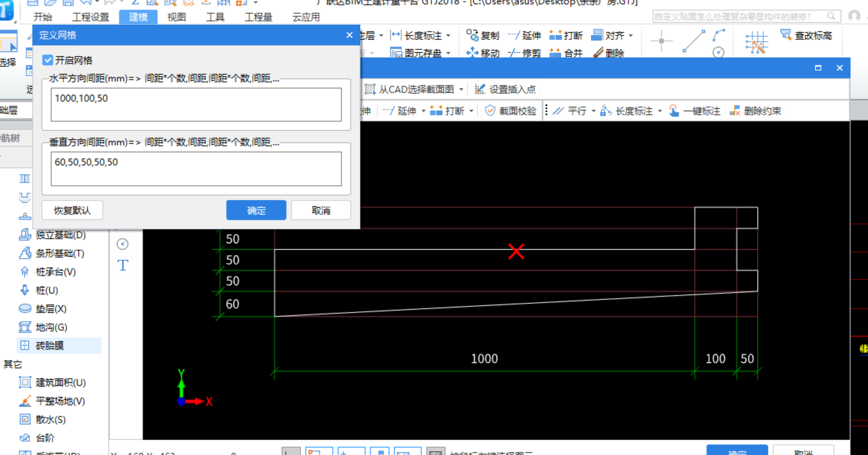Select the text T tool in editor sidebar

(123, 265)
